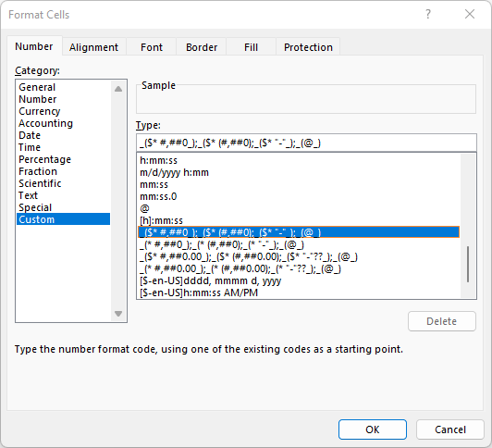Select the m/d/yyyy h:mm format
This screenshot has width=492, height=448.
[x=299, y=172]
